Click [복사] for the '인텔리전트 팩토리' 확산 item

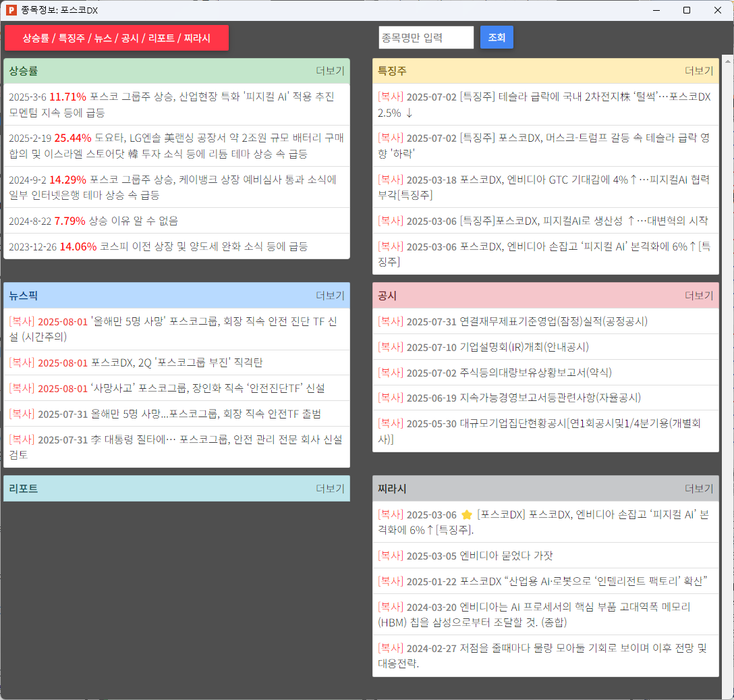click(391, 581)
